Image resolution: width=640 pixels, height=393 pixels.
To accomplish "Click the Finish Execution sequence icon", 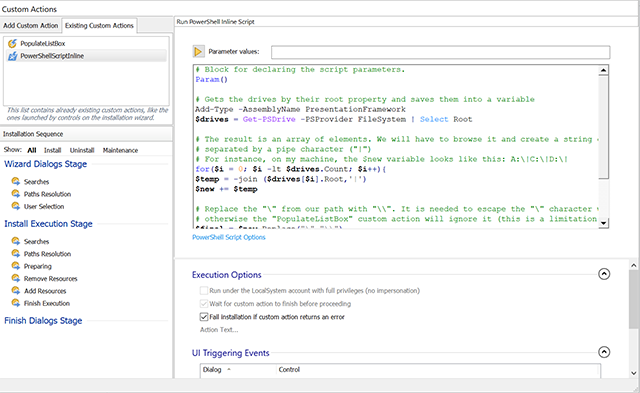I will coord(16,303).
